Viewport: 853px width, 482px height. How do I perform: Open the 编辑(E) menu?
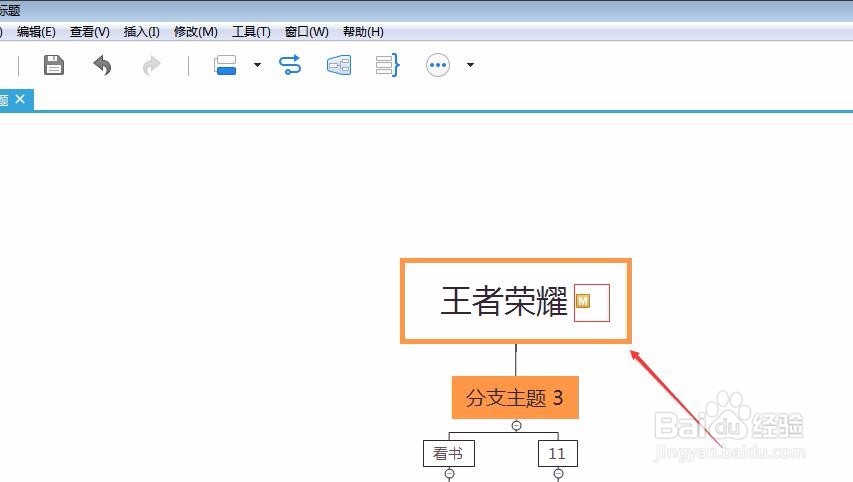pyautogui.click(x=36, y=32)
